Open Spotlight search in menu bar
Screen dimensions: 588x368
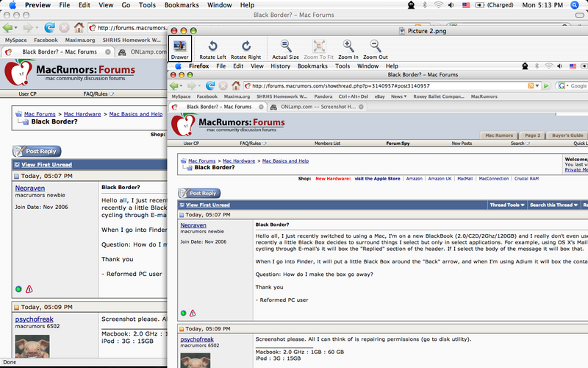(x=574, y=5)
